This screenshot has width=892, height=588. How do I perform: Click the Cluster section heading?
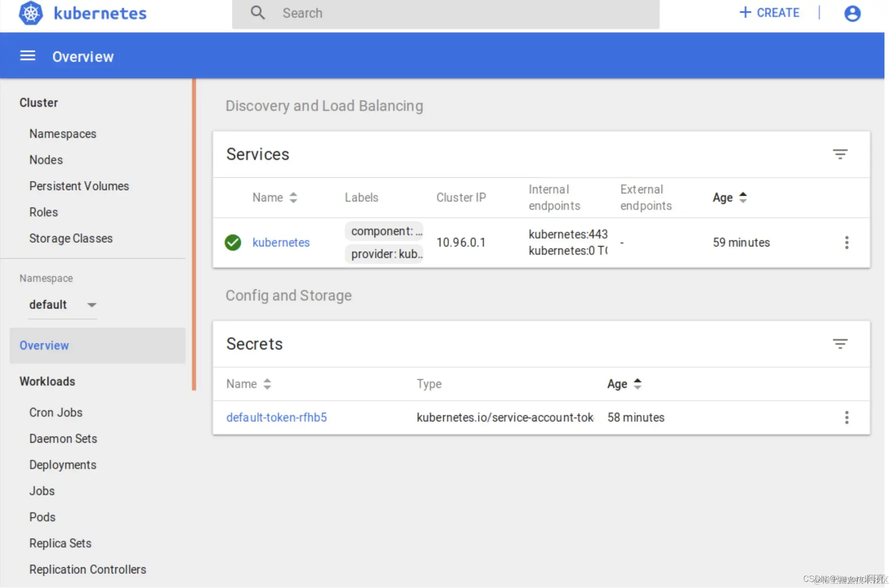pyautogui.click(x=39, y=103)
